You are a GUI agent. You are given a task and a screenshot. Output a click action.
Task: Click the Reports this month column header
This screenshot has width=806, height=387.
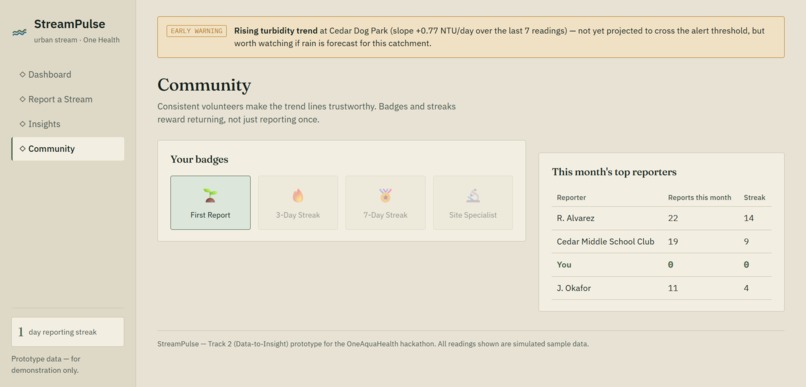[x=699, y=197]
